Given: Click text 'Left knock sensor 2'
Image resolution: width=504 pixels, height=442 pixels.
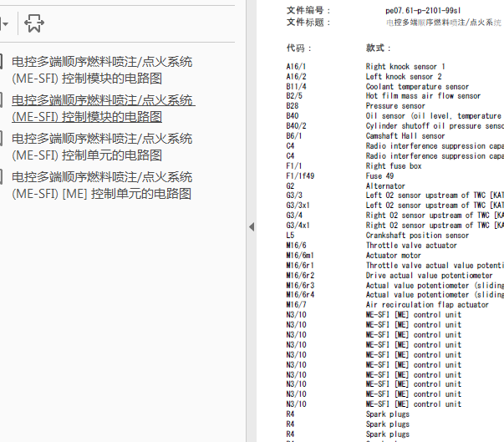Looking at the screenshot, I should [404, 76].
